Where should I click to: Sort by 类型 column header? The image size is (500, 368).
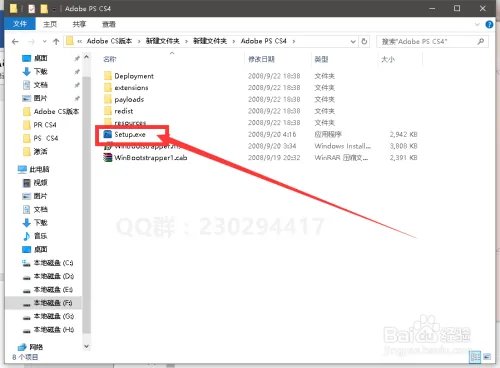pos(321,59)
